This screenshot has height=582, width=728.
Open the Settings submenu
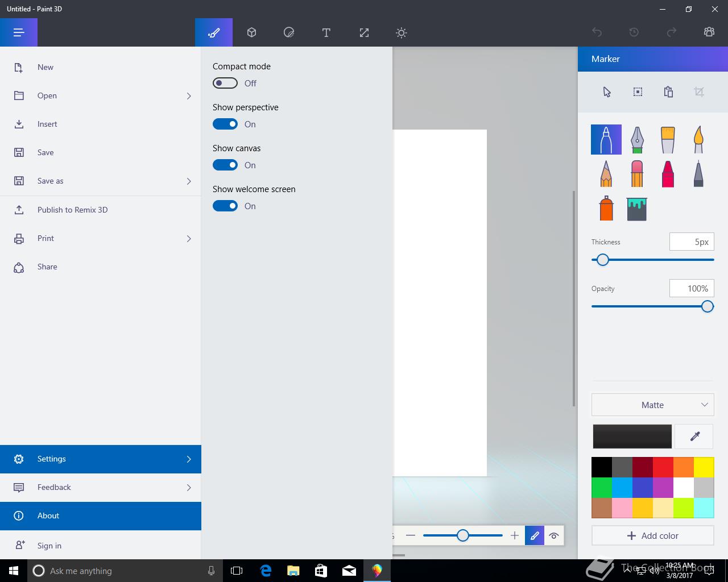(x=101, y=459)
